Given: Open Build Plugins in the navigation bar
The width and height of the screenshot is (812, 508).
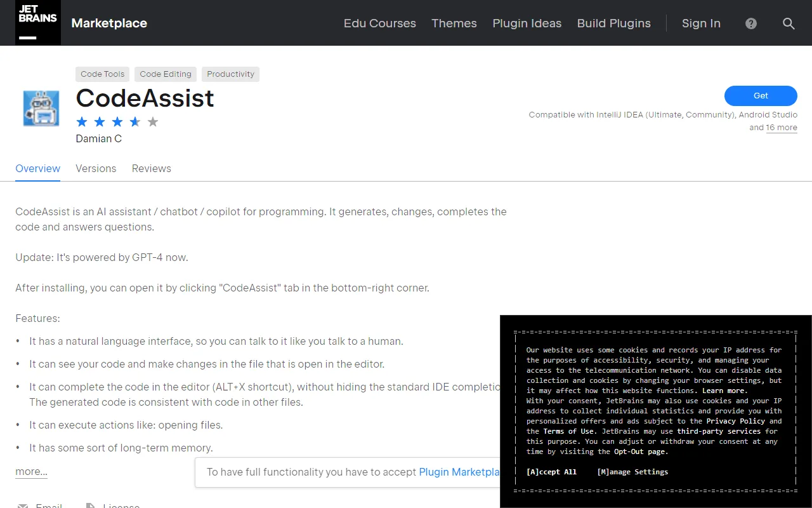Looking at the screenshot, I should click(x=613, y=23).
